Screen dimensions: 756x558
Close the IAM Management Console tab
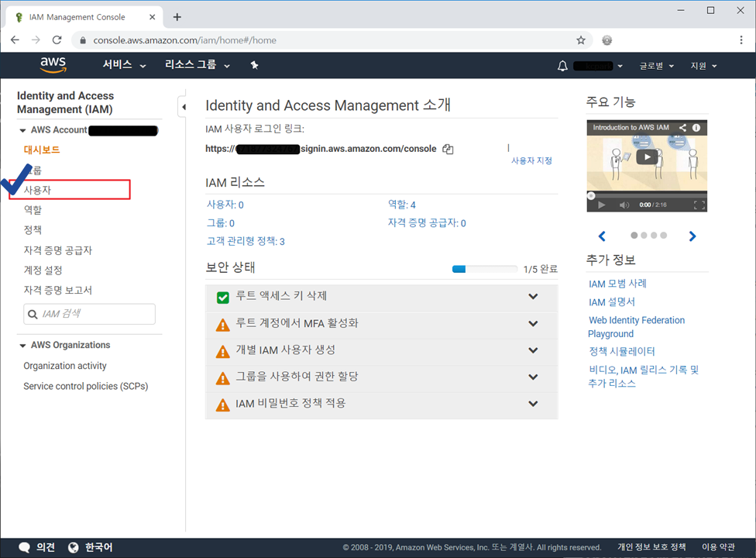click(x=153, y=17)
